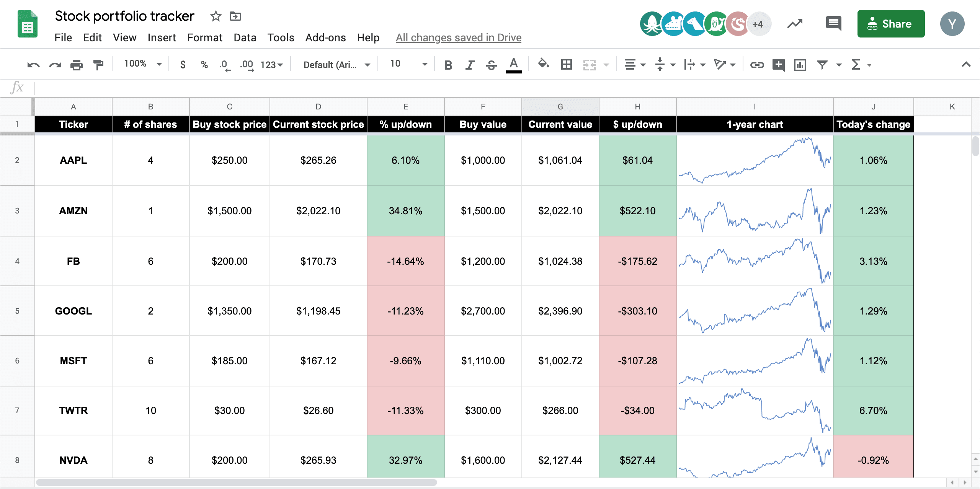Open the Sheets home icon
The width and height of the screenshot is (980, 489).
[28, 24]
